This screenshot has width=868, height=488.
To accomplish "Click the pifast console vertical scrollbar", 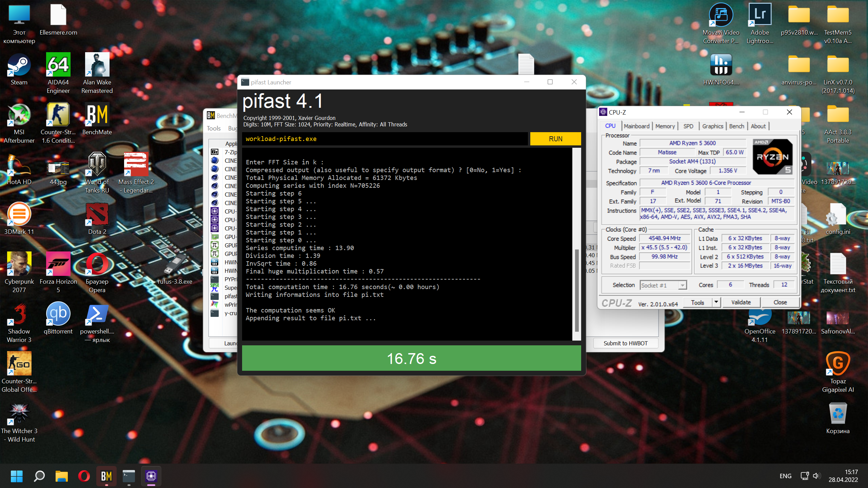I will 576,290.
